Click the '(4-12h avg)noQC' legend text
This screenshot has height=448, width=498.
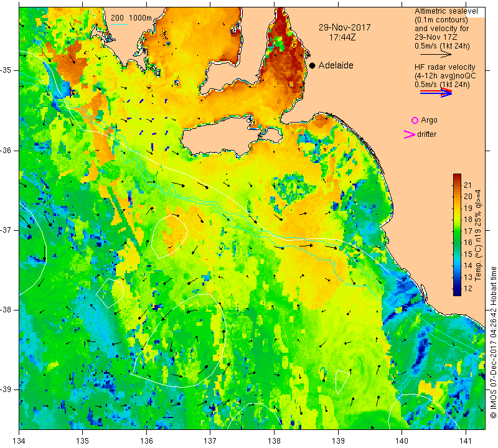[445, 76]
